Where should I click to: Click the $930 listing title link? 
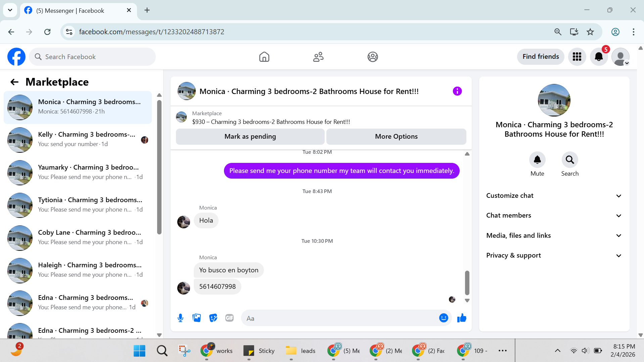point(271,122)
